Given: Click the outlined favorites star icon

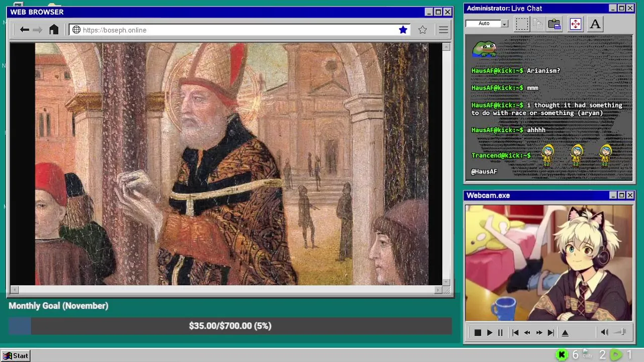Looking at the screenshot, I should 423,30.
